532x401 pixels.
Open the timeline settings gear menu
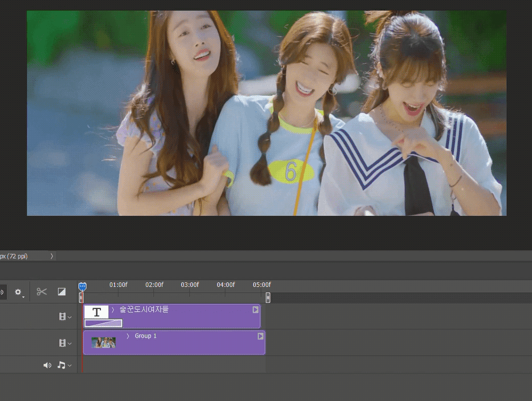tap(19, 292)
